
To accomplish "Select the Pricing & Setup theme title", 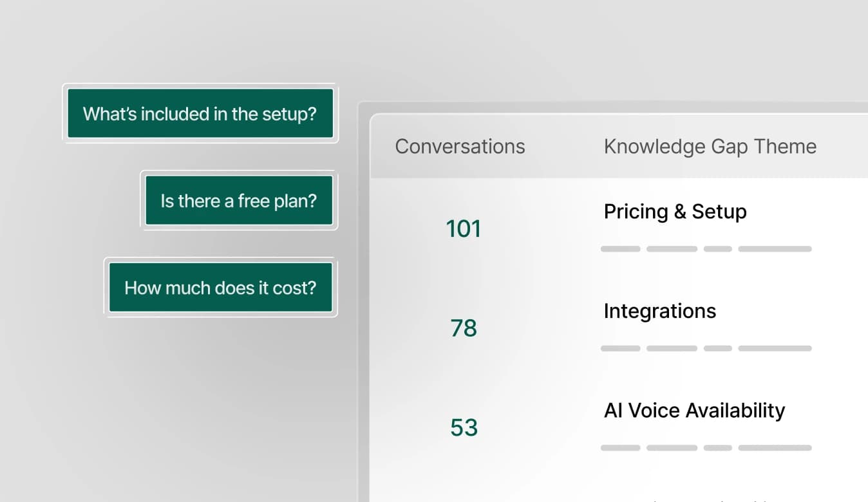I will (x=675, y=212).
